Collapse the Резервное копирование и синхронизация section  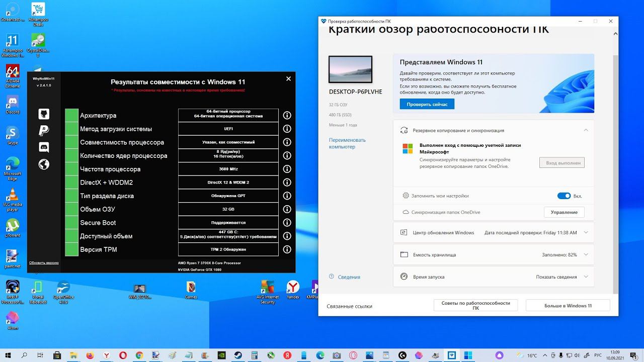pyautogui.click(x=586, y=130)
